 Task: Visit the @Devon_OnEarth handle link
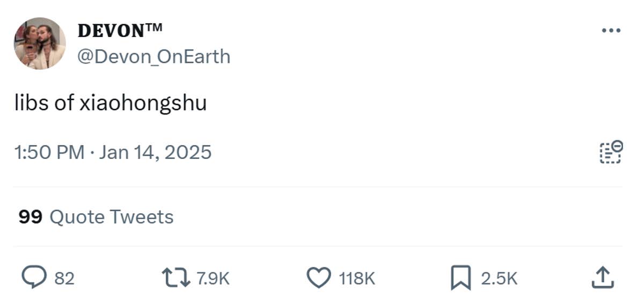click(154, 56)
